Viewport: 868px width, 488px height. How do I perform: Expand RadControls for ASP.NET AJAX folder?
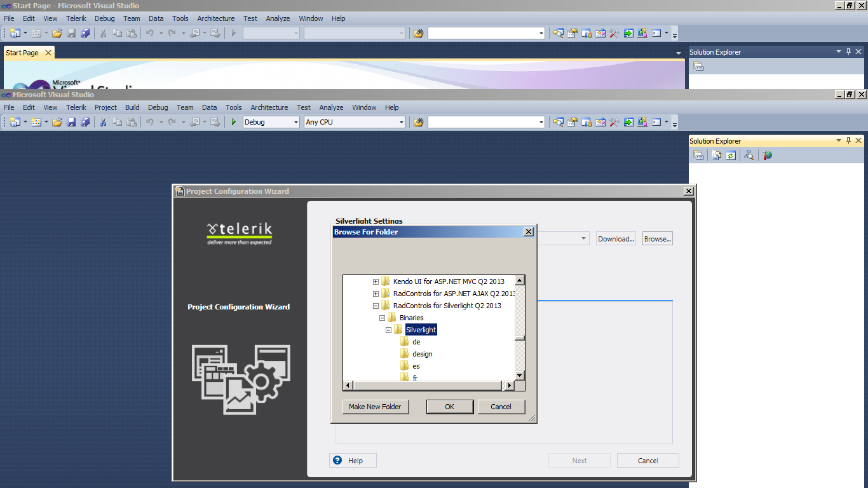point(376,294)
